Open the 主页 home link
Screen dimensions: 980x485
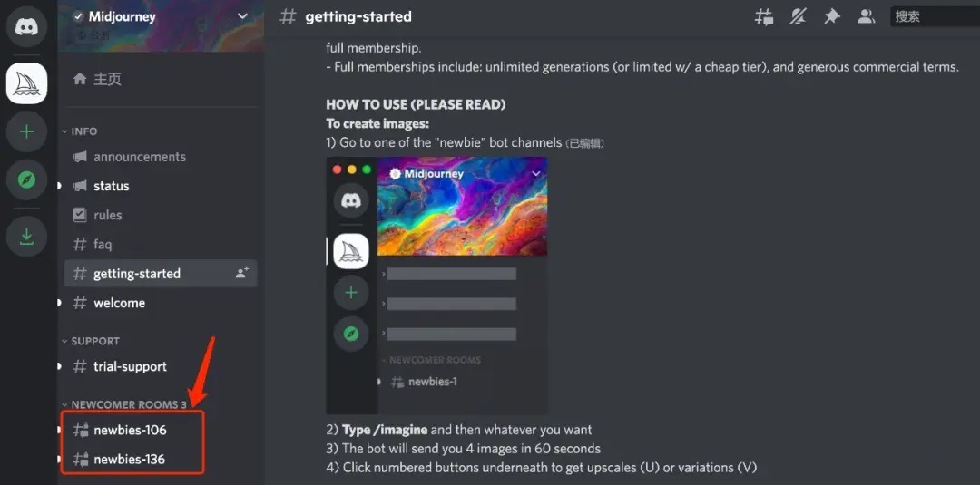tap(97, 79)
